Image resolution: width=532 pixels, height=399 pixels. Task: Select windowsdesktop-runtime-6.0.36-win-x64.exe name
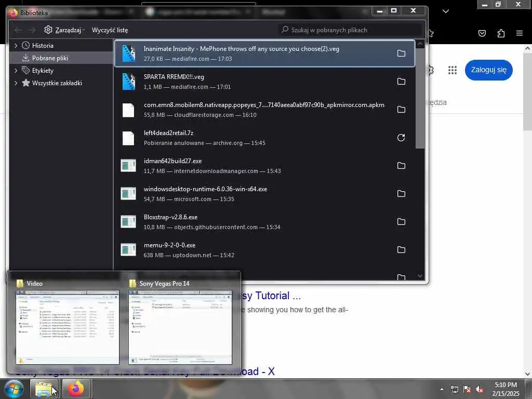pyautogui.click(x=206, y=189)
